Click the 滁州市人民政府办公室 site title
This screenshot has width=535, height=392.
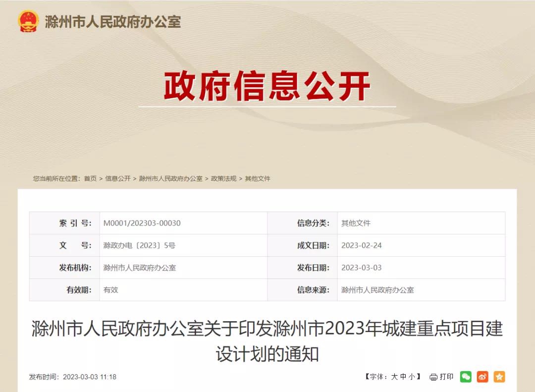click(113, 22)
